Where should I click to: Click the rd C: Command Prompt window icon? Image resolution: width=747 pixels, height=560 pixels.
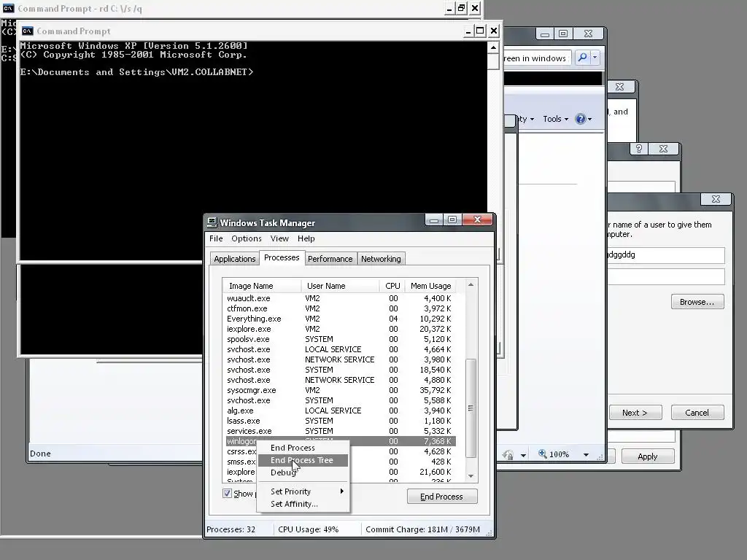8,8
